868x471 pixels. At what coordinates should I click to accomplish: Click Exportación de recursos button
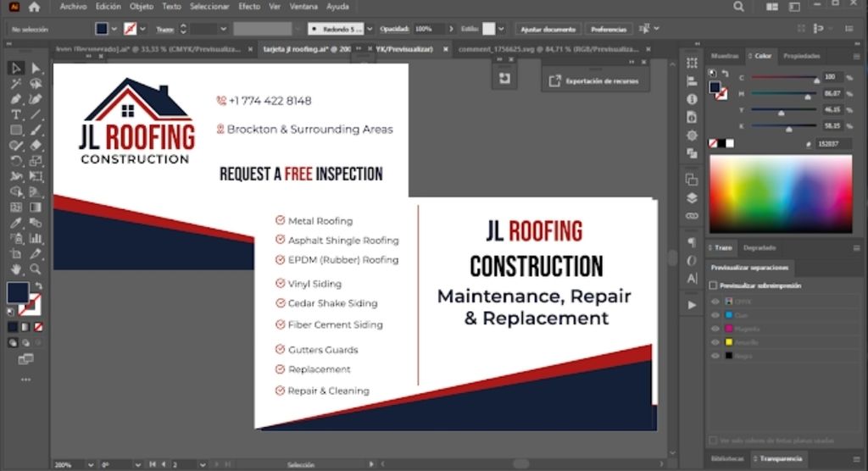pos(594,80)
